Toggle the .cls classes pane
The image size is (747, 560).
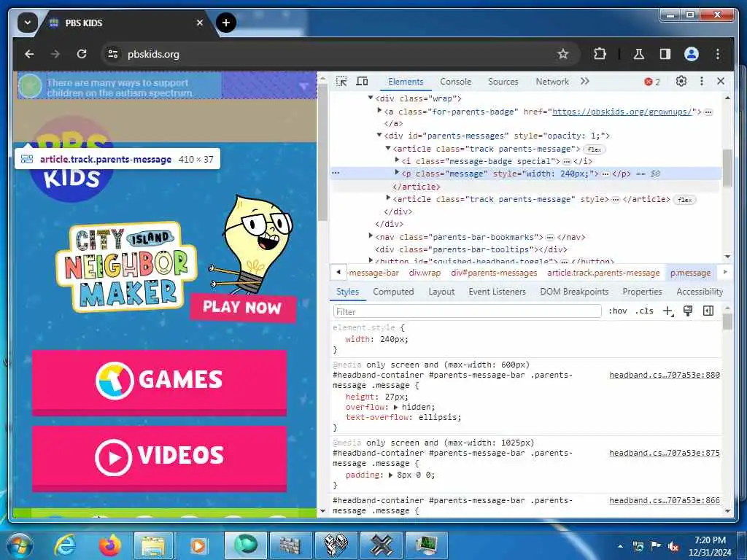(645, 311)
